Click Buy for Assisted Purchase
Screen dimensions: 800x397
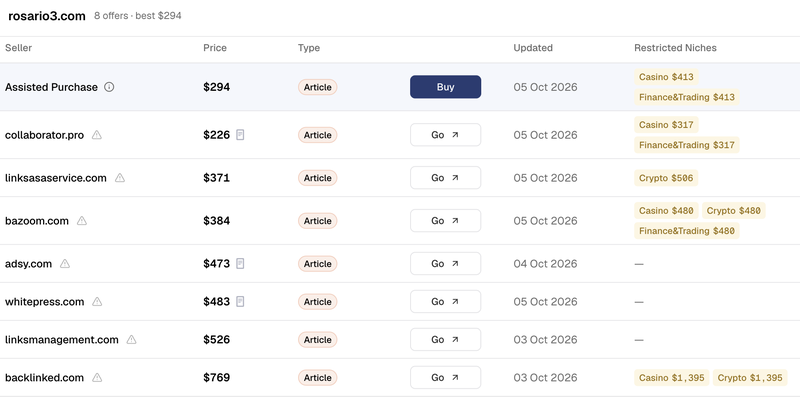pos(445,87)
